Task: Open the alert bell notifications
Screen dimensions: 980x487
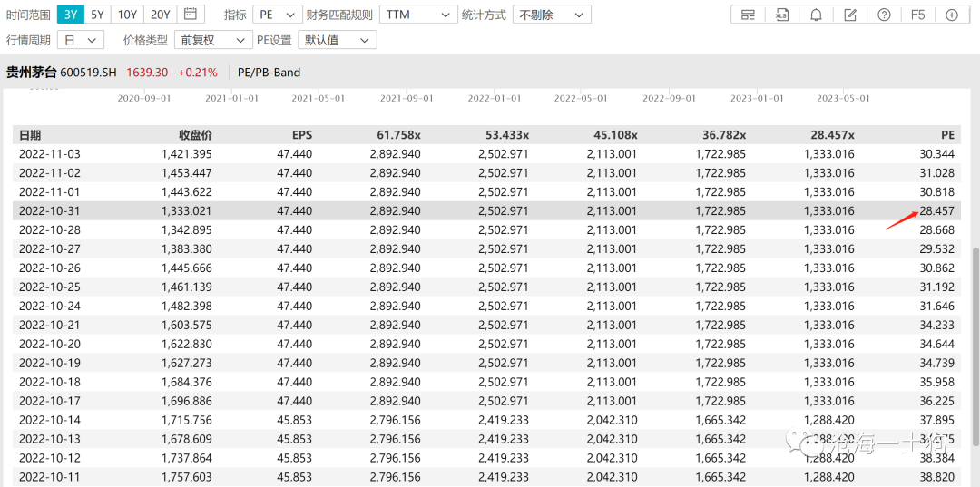Action: pyautogui.click(x=816, y=15)
